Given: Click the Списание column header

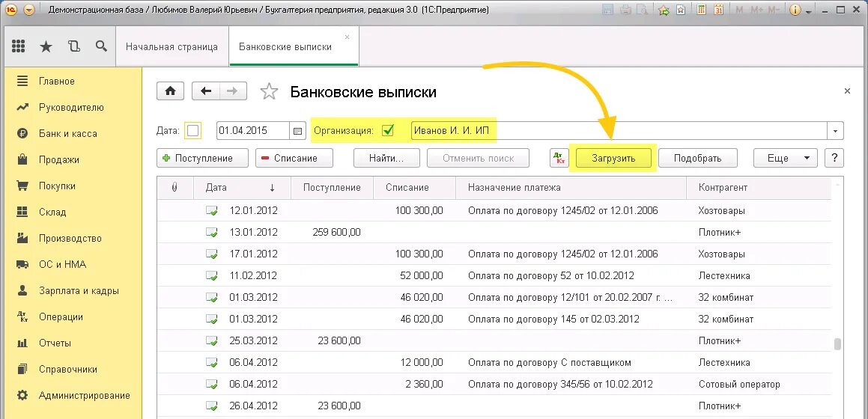Looking at the screenshot, I should tap(414, 187).
